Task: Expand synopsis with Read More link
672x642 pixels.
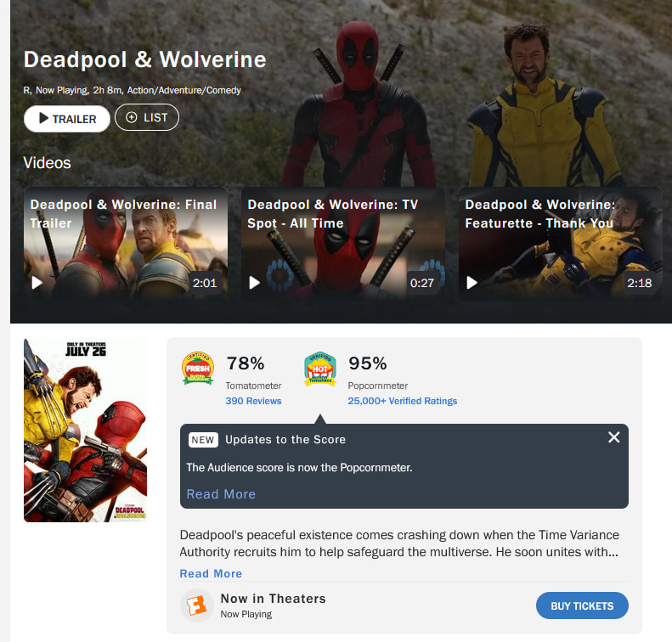Action: (211, 573)
